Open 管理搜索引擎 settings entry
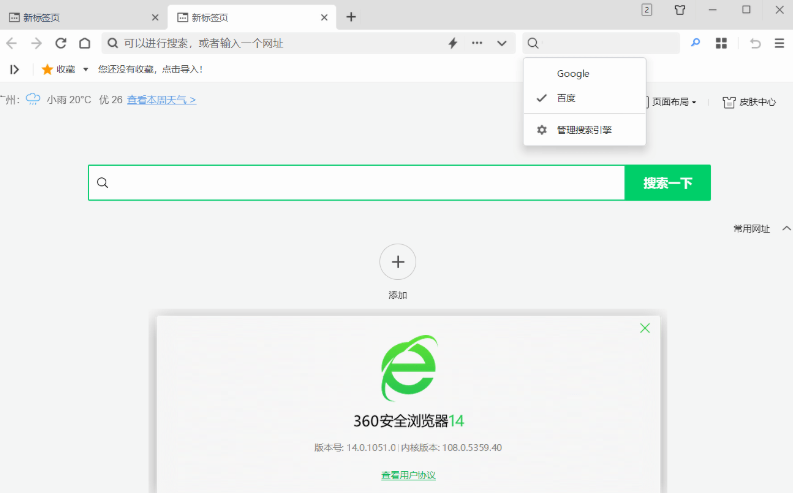 pos(585,130)
